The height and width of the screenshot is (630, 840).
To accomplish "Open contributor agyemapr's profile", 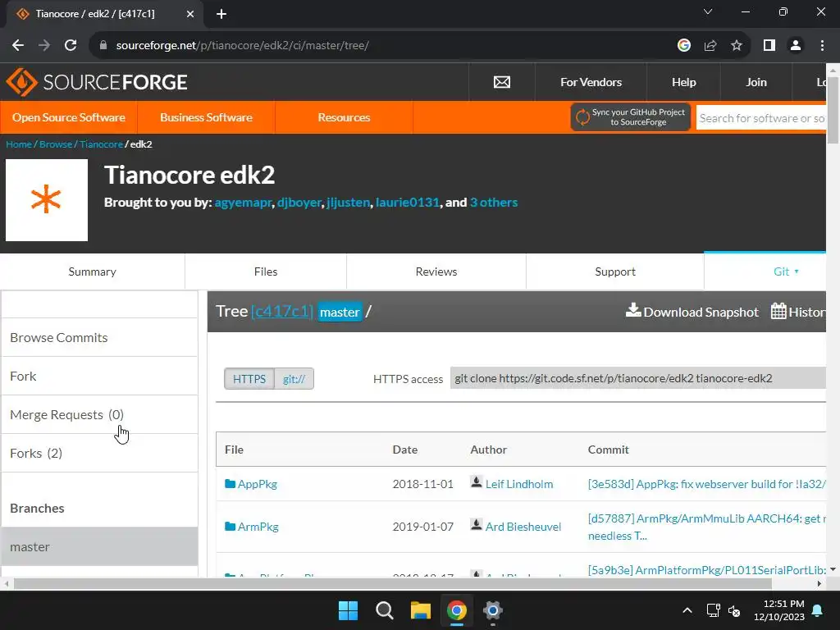I will point(243,203).
